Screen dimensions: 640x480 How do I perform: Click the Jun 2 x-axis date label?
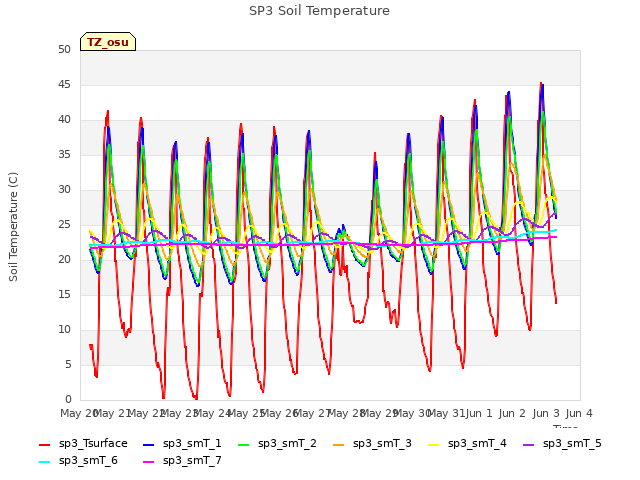(512, 413)
